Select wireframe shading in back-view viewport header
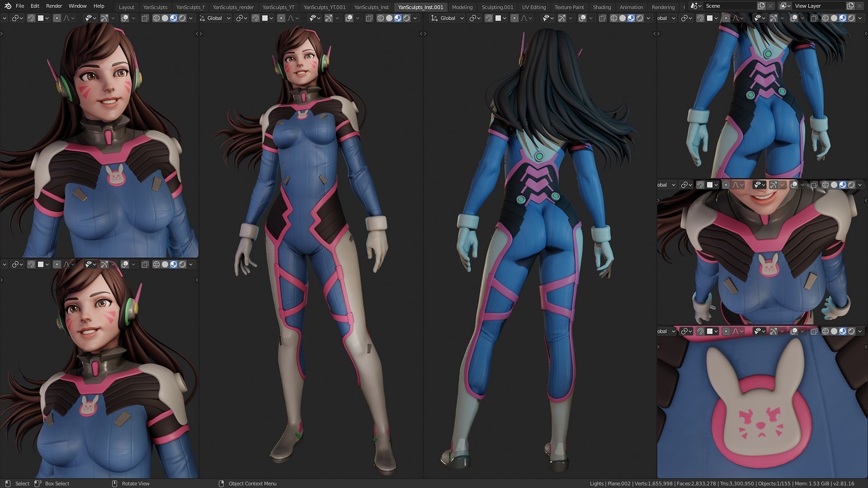Viewport: 868px width, 488px height. pyautogui.click(x=613, y=18)
